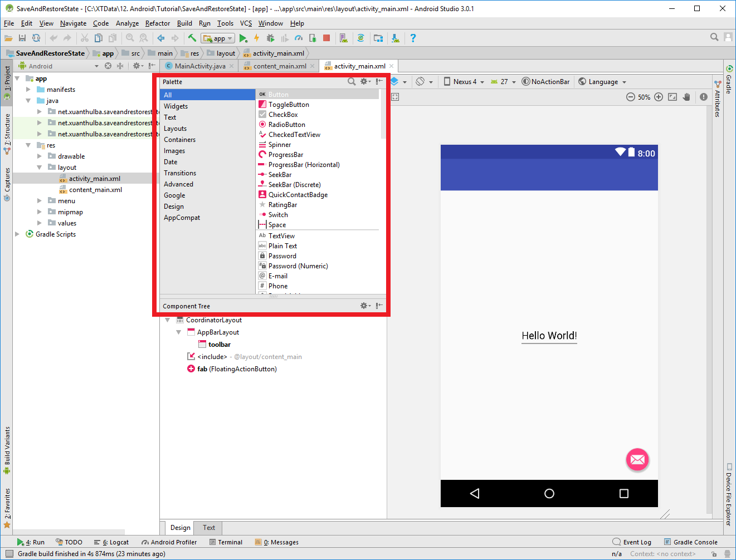
Task: Open the Nexus 4 device dropdown
Action: [x=464, y=81]
